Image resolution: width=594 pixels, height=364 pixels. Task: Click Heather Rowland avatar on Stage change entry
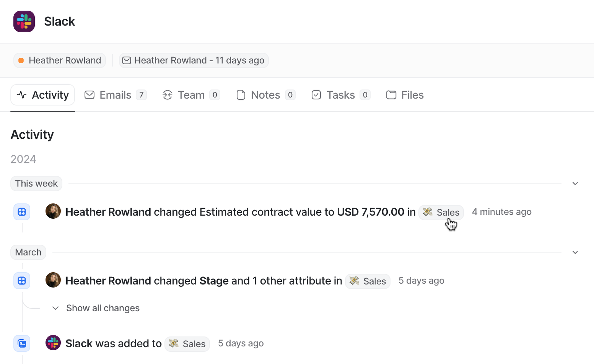click(x=53, y=280)
